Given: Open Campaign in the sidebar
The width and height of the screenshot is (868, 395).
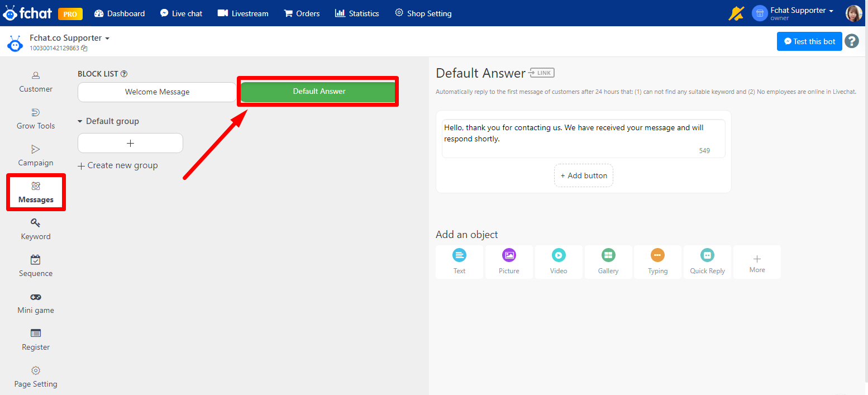Looking at the screenshot, I should pos(36,156).
